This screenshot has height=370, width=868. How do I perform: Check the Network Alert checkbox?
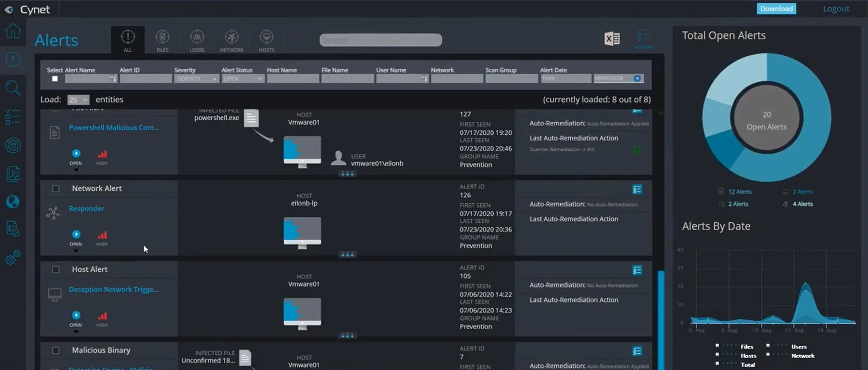click(x=56, y=188)
